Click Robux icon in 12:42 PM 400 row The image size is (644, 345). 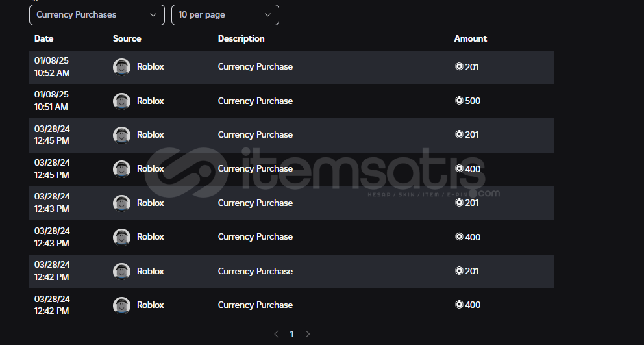click(459, 304)
